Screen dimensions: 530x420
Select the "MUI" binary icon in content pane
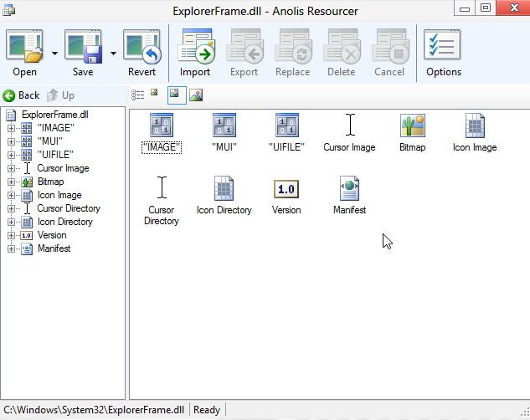224,125
